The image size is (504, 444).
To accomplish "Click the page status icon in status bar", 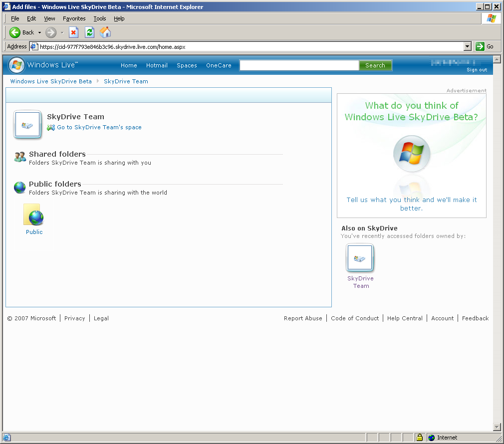I will pyautogui.click(x=7, y=438).
